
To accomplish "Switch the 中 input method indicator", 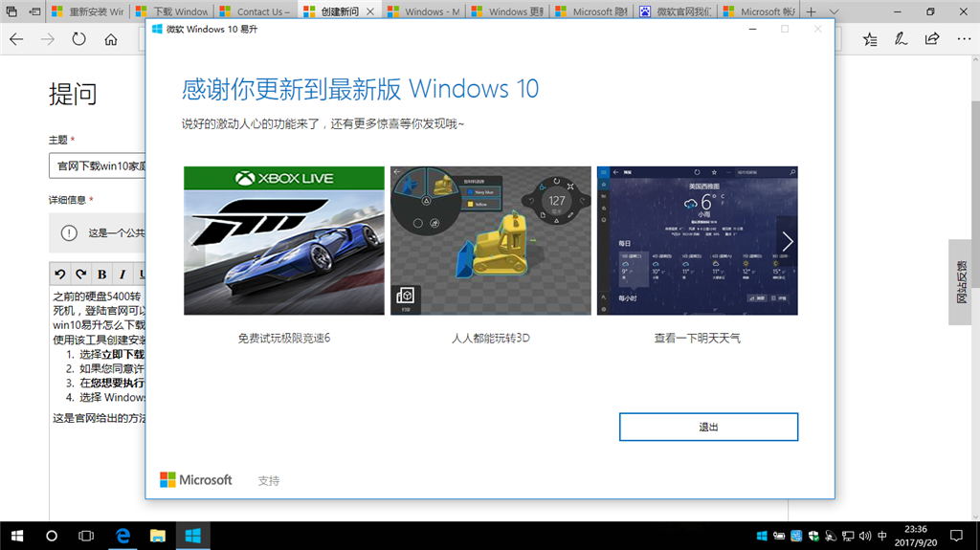I will [881, 536].
